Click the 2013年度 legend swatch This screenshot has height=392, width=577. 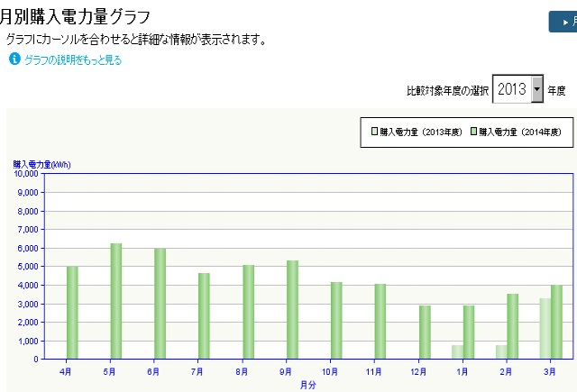[375, 132]
